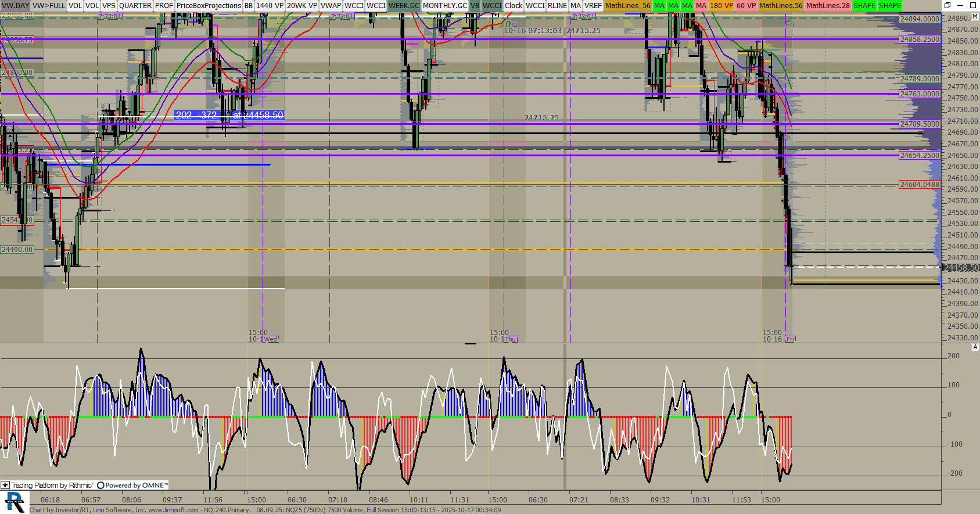The height and width of the screenshot is (514, 980).
Task: Select the WEEK.GC toolbar item
Action: [404, 5]
